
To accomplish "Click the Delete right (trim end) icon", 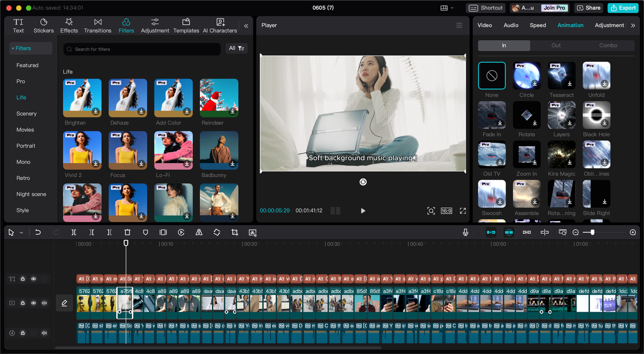I will tap(109, 232).
